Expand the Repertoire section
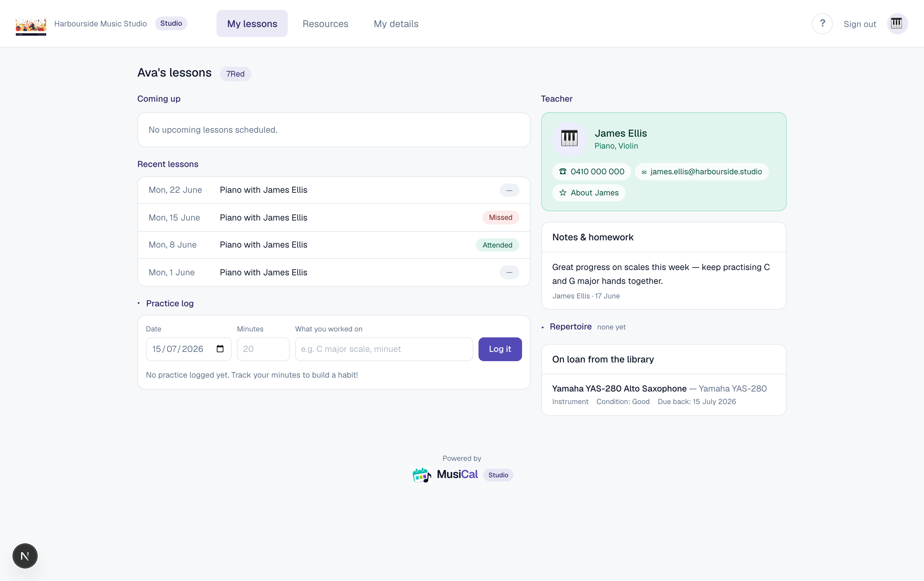Viewport: 924px width, 581px height. click(567, 326)
